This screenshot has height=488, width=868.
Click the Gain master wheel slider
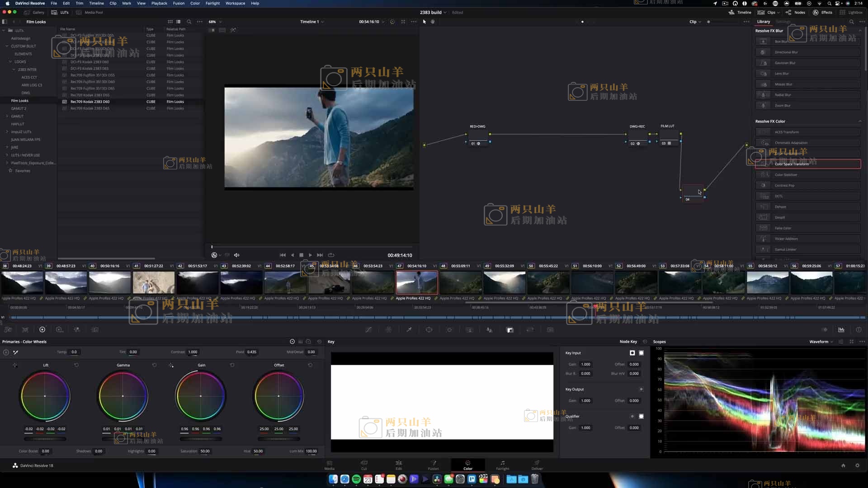click(201, 439)
